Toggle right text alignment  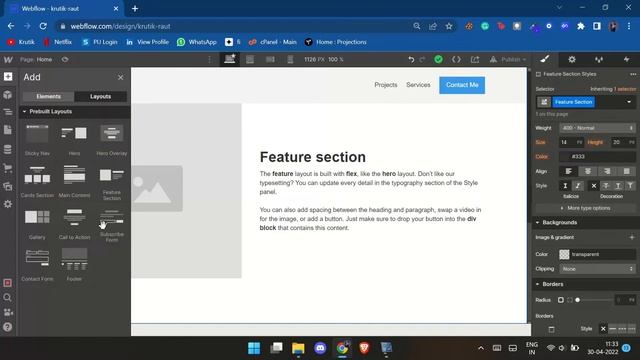[607, 171]
